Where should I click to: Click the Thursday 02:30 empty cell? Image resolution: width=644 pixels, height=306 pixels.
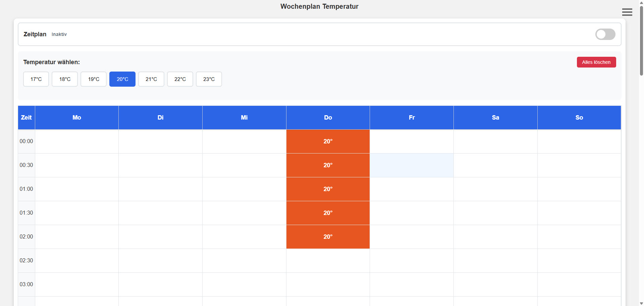[x=328, y=261]
